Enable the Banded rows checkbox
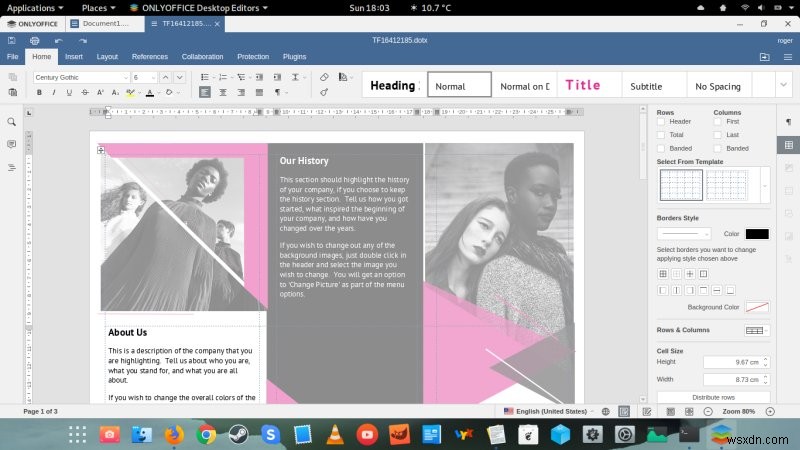This screenshot has height=450, width=800. point(661,148)
